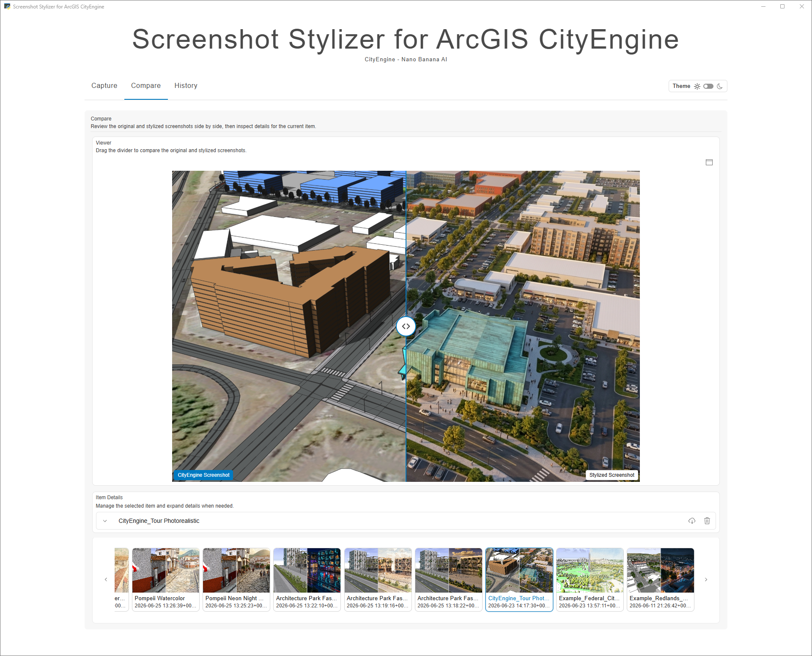The image size is (812, 656).
Task: Select the Compare tab
Action: 146,85
